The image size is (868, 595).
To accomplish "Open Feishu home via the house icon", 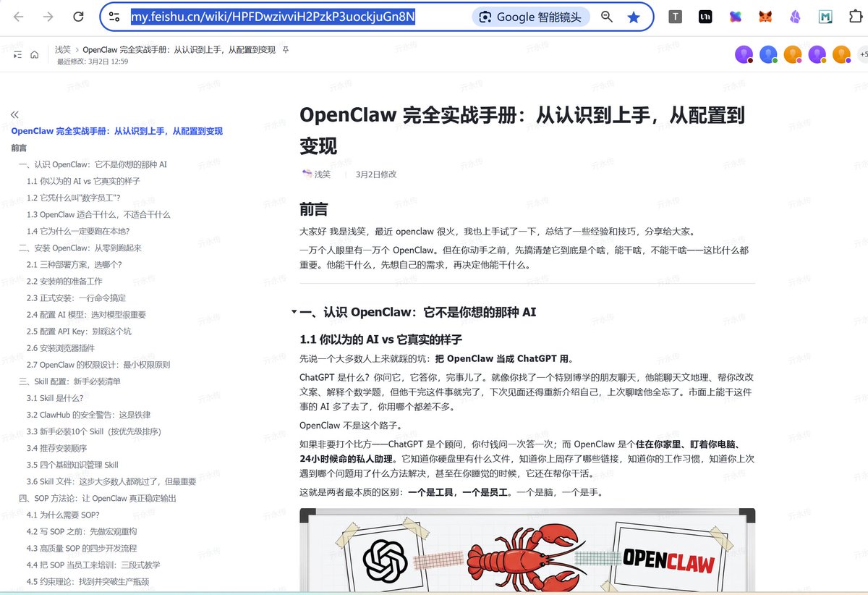I will coord(33,54).
